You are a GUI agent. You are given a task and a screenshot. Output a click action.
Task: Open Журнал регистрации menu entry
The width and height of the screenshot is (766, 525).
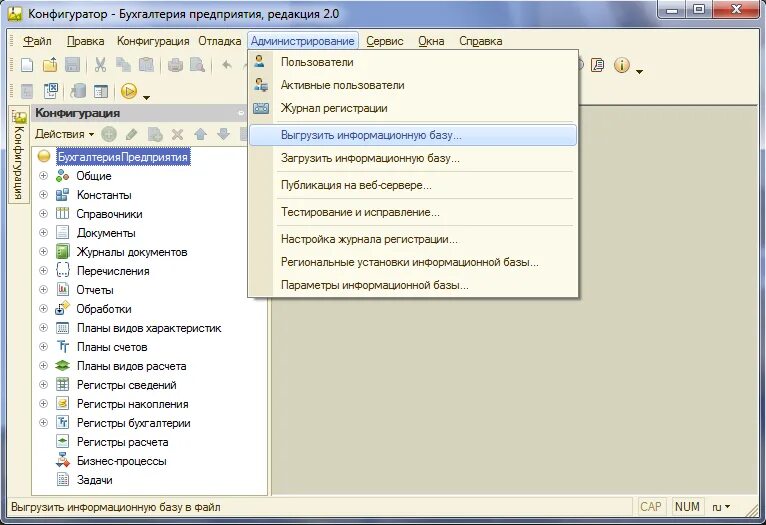(x=413, y=108)
